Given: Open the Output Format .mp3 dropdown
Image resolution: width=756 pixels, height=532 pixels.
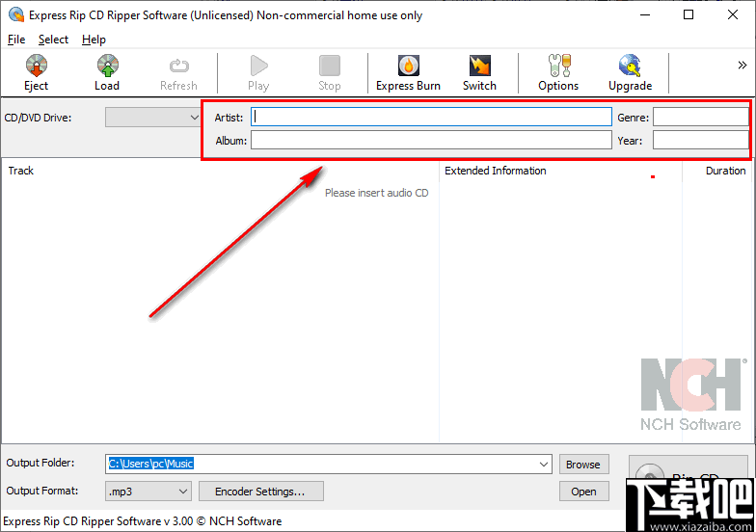Looking at the screenshot, I should pos(148,492).
